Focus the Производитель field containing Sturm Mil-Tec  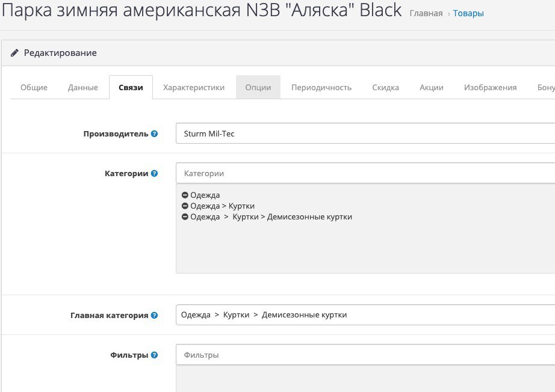(x=365, y=133)
